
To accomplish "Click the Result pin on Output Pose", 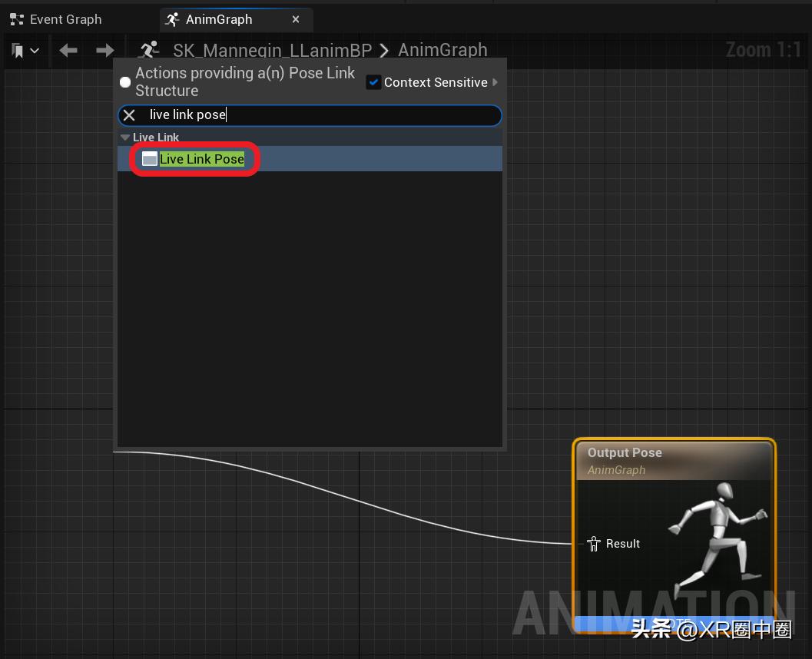I will [594, 544].
